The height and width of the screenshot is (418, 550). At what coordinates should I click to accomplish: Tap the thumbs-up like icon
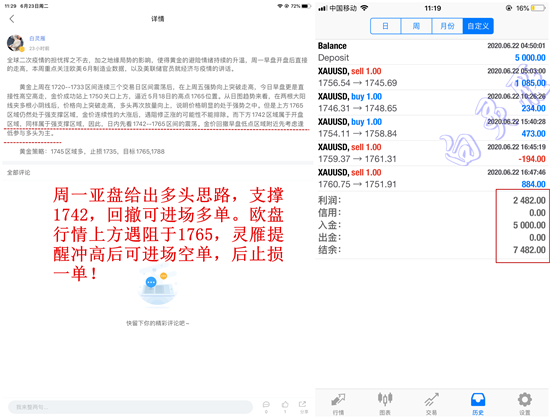(x=285, y=407)
